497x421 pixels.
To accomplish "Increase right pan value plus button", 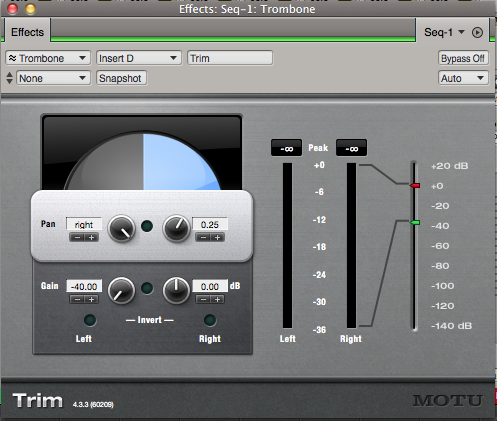I will (x=217, y=237).
